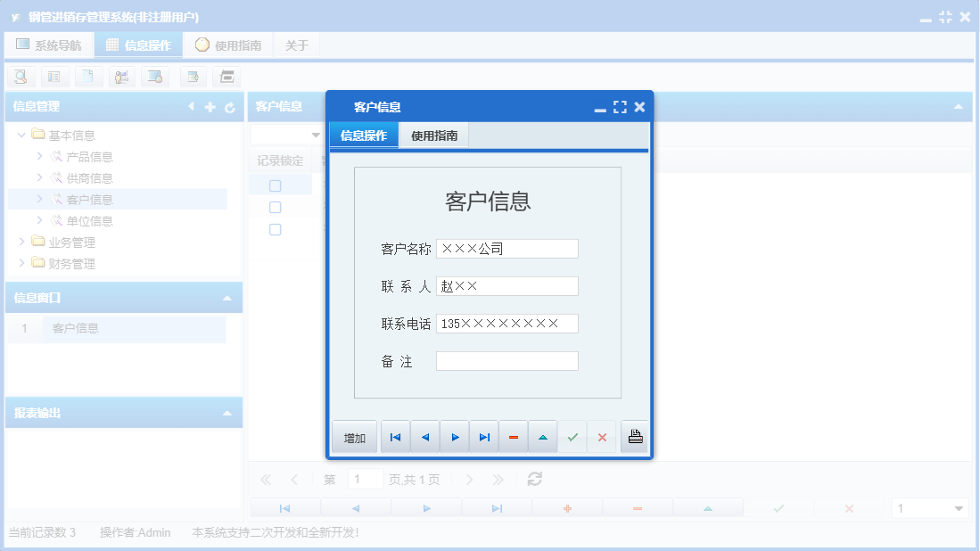980x551 pixels.
Task: Open the data list view toolbar icon
Action: coord(54,77)
